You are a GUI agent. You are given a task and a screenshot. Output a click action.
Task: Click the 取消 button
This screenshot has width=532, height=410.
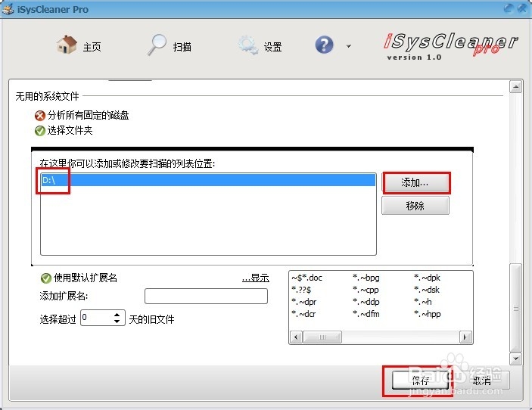click(x=481, y=380)
